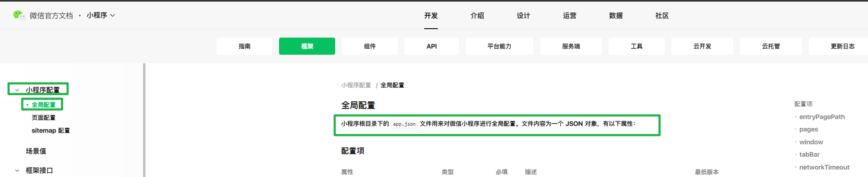Viewport: 868px width, 177px height.
Task: Select the 工具 sub-navigation button
Action: click(x=636, y=46)
